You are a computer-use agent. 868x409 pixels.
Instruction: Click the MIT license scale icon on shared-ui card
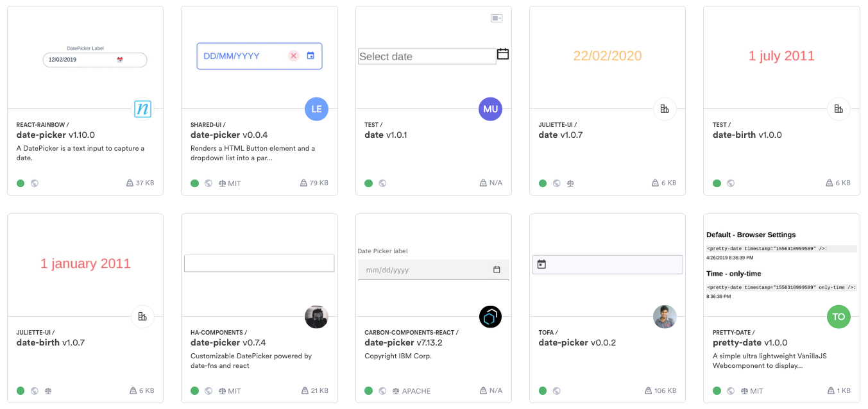(221, 183)
